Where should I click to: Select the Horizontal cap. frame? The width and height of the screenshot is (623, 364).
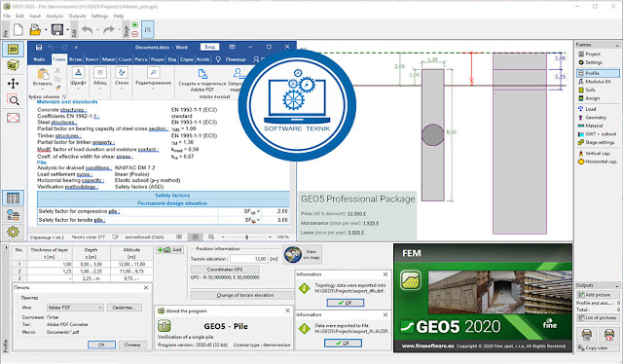tap(598, 162)
